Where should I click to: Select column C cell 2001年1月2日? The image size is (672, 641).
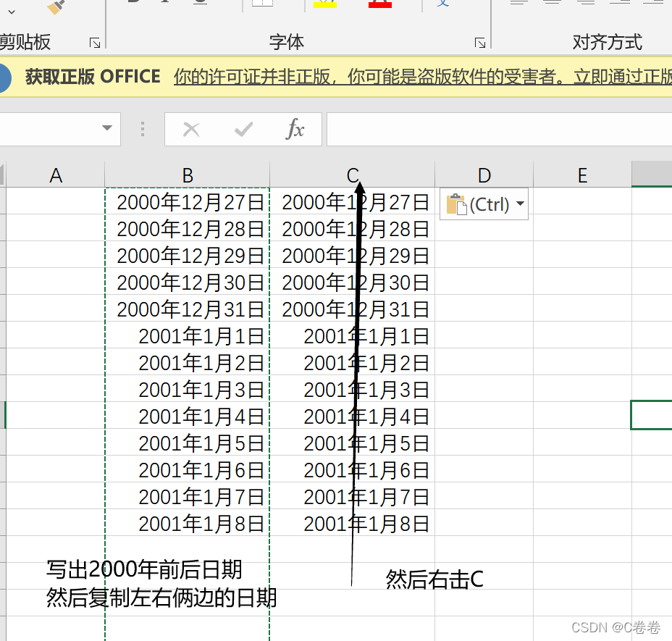pos(352,362)
